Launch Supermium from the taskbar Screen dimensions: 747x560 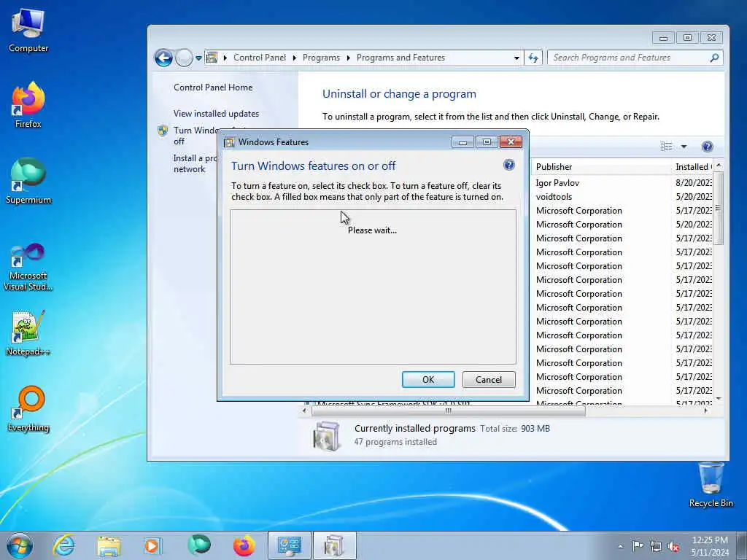[198, 545]
